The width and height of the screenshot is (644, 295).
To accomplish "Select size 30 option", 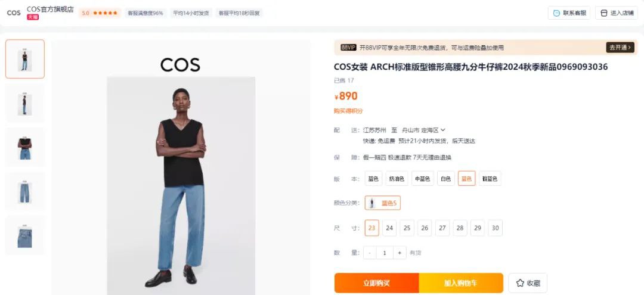I will 496,228.
